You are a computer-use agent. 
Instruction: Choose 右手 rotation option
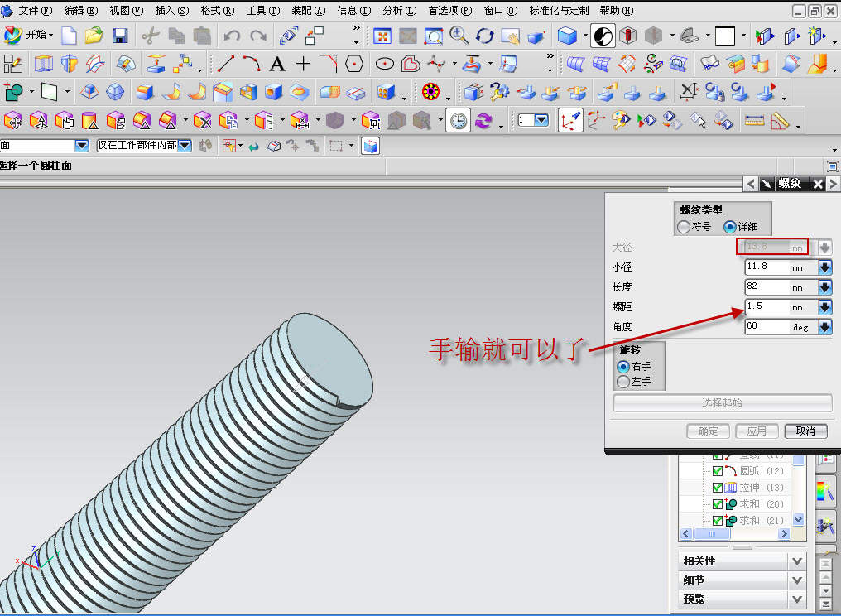[x=623, y=367]
